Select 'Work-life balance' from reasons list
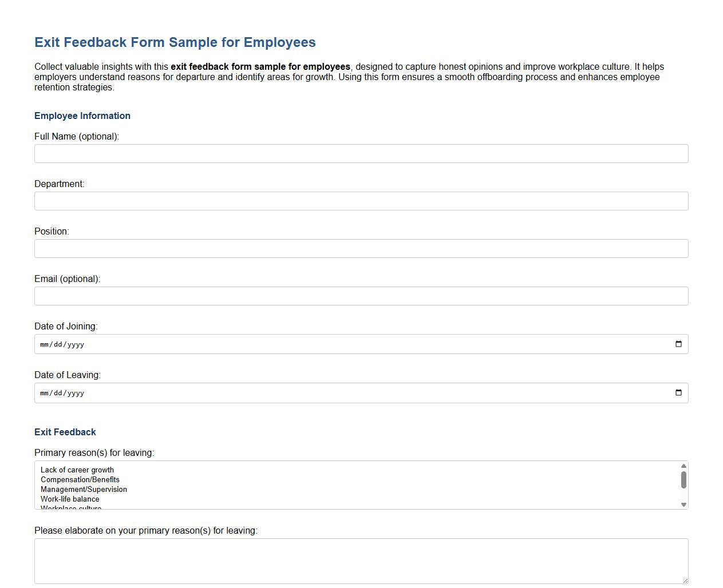723x588 pixels. pyautogui.click(x=69, y=499)
